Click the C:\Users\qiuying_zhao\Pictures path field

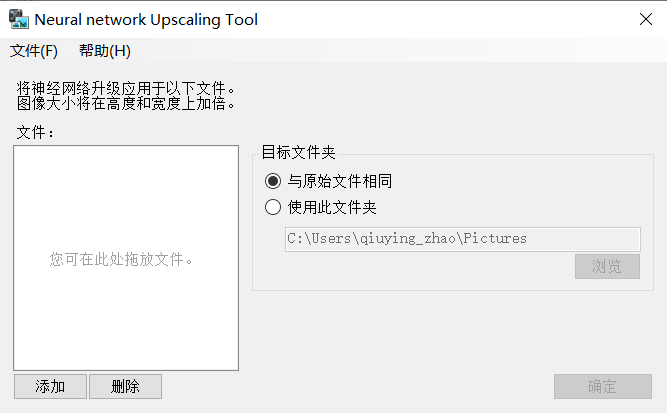coord(463,239)
